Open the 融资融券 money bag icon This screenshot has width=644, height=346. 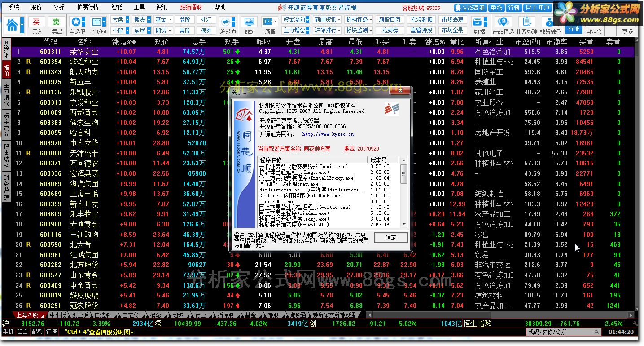point(549,22)
